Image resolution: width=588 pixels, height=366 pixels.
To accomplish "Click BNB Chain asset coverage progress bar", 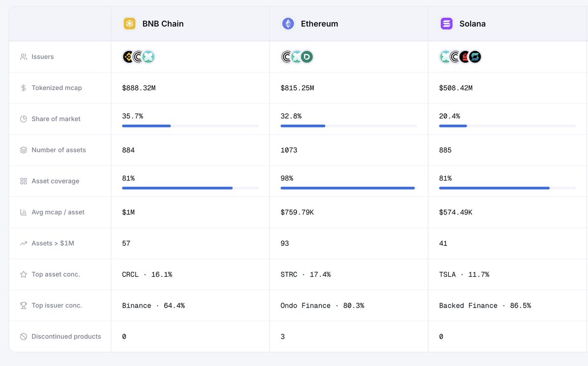I will click(190, 188).
